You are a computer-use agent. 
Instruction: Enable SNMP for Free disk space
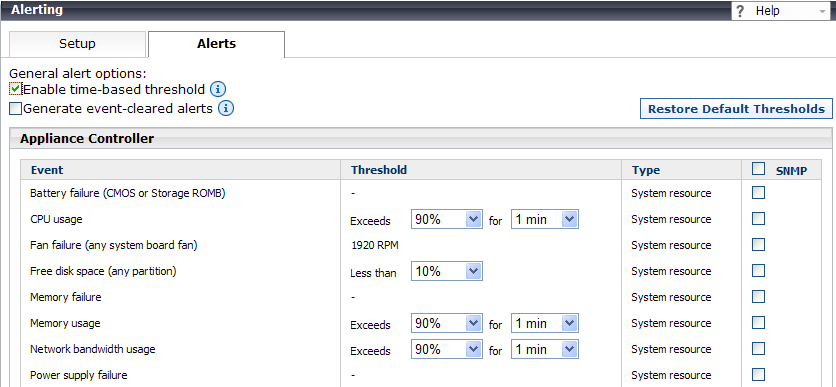758,270
